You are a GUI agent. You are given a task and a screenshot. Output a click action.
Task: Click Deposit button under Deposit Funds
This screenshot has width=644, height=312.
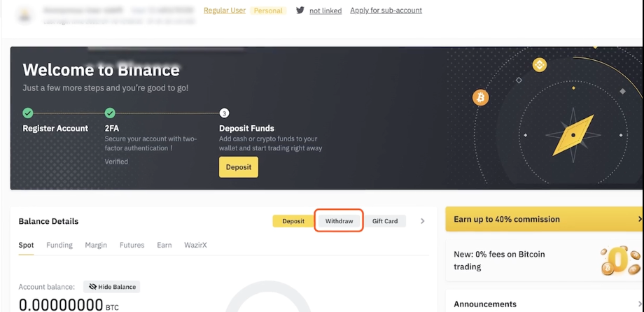coord(239,167)
